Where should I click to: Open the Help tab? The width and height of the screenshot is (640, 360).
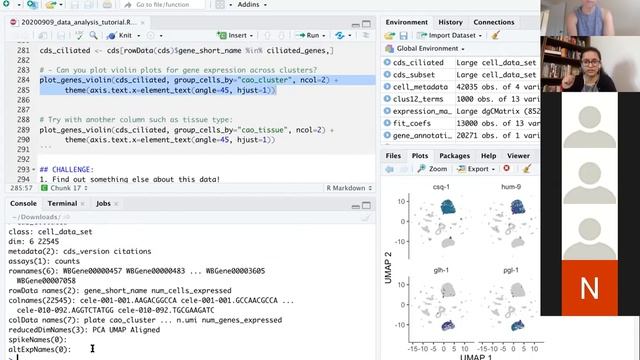pyautogui.click(x=488, y=156)
